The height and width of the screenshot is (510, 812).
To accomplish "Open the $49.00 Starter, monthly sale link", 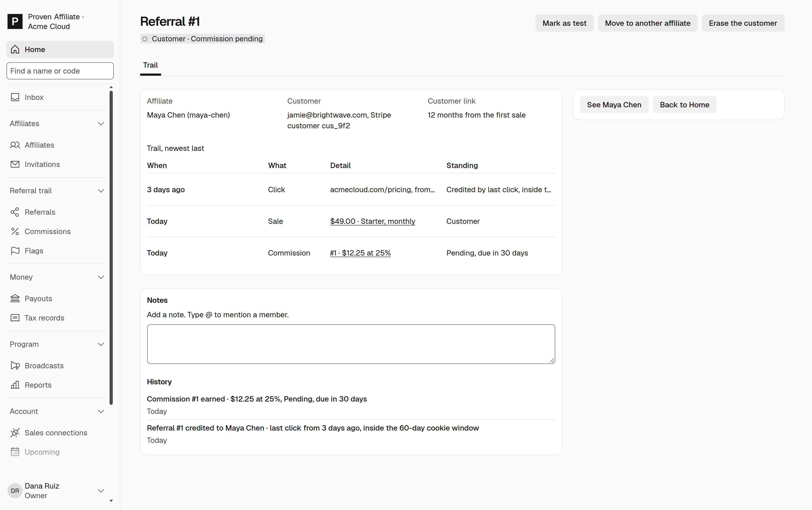I will coord(373,221).
